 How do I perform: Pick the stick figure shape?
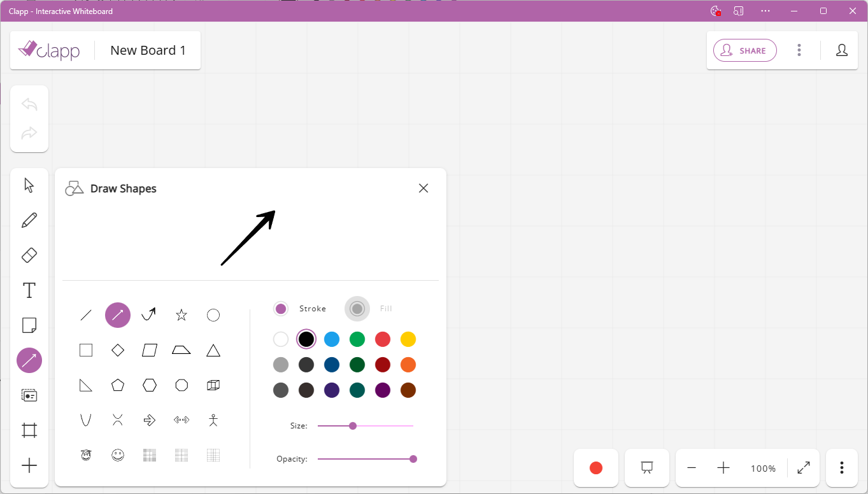(x=213, y=420)
